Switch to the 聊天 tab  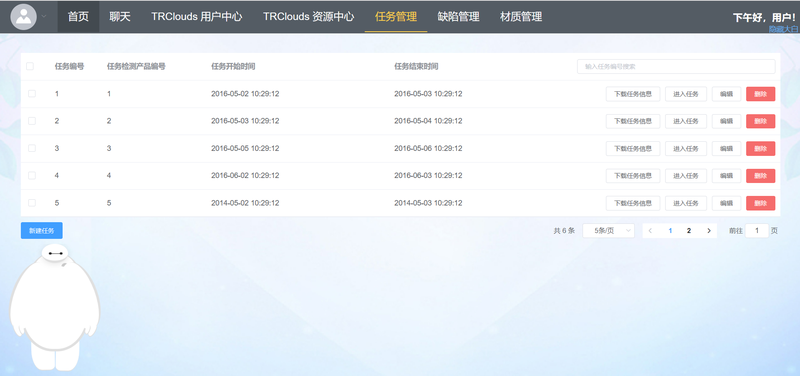[120, 17]
